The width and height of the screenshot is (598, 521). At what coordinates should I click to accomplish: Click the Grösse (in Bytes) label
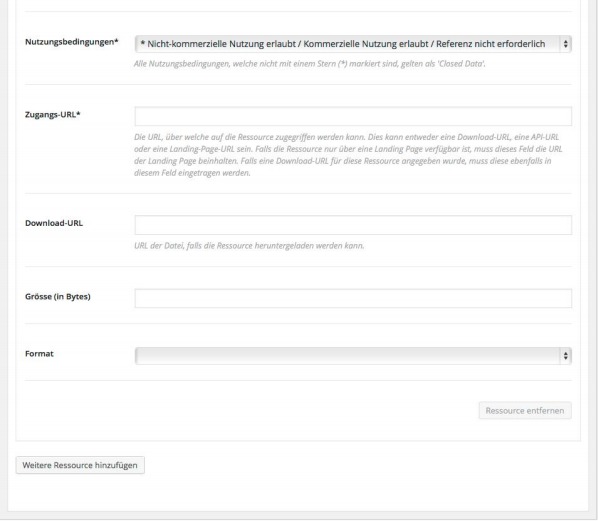[58, 296]
